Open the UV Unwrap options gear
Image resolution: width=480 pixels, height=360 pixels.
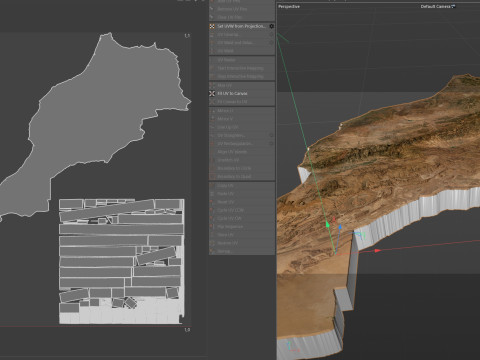coord(271,34)
